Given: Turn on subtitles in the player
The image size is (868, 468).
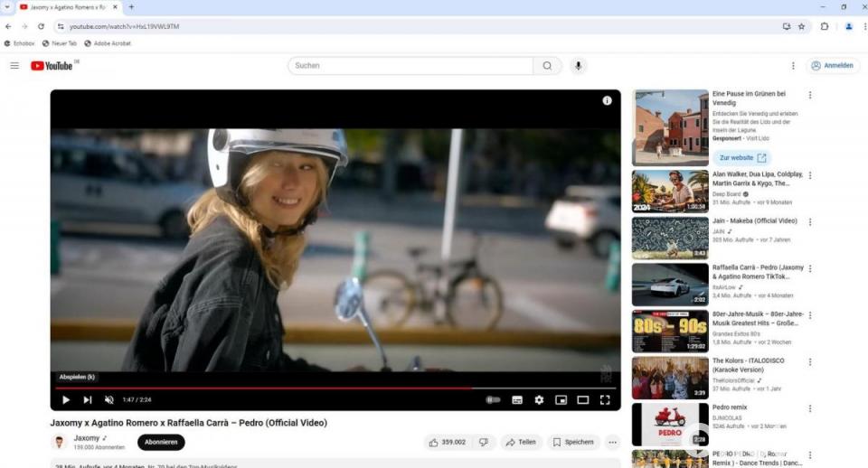Looking at the screenshot, I should point(517,399).
